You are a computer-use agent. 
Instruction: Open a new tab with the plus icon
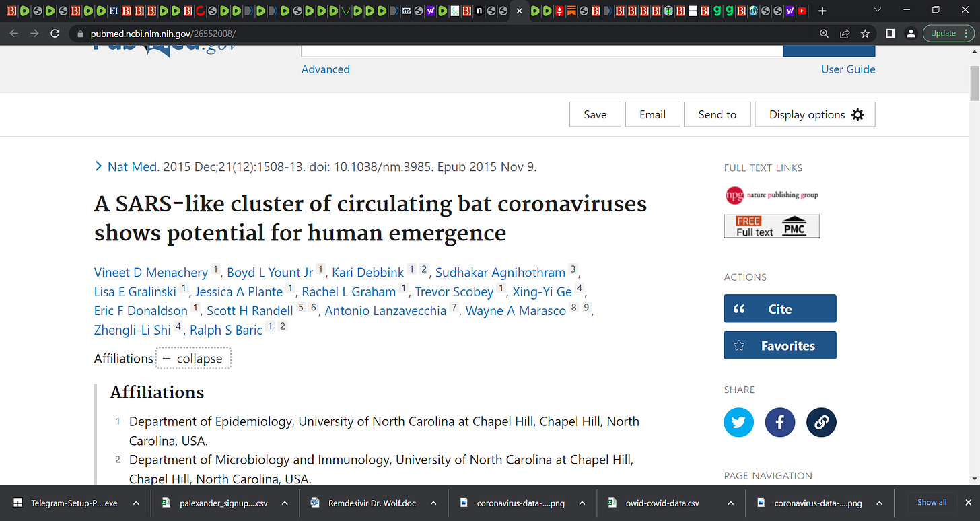coord(822,11)
